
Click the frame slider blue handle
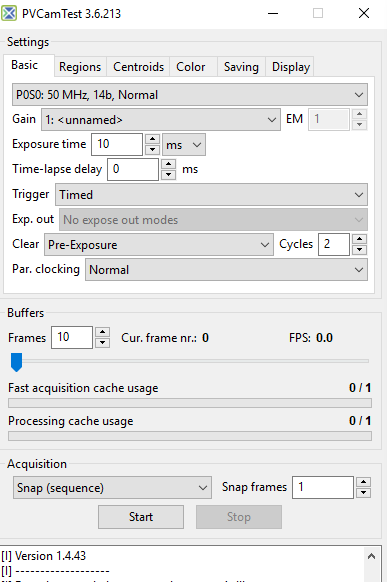pyautogui.click(x=16, y=362)
